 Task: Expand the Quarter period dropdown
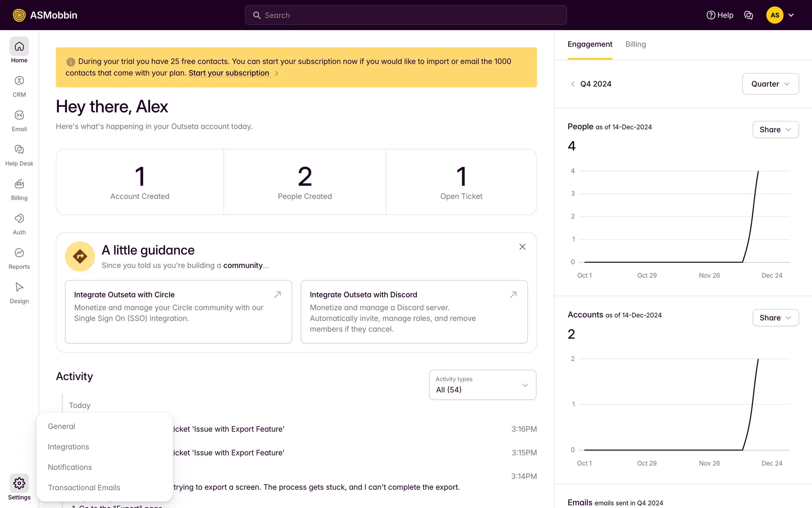770,84
